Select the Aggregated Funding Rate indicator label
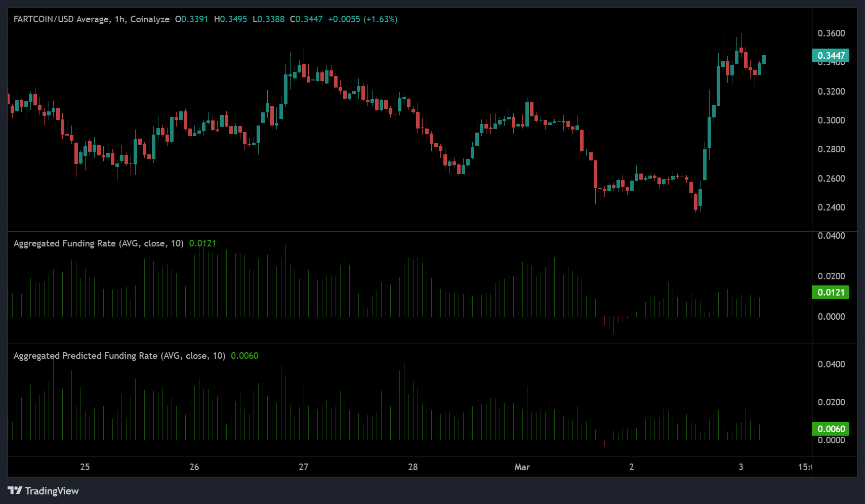The height and width of the screenshot is (504, 865). click(x=98, y=243)
